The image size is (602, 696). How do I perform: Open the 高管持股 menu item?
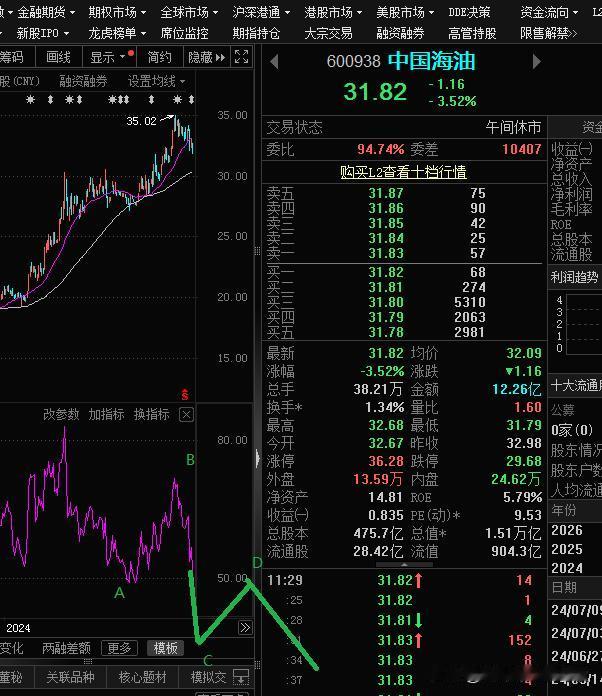[472, 33]
